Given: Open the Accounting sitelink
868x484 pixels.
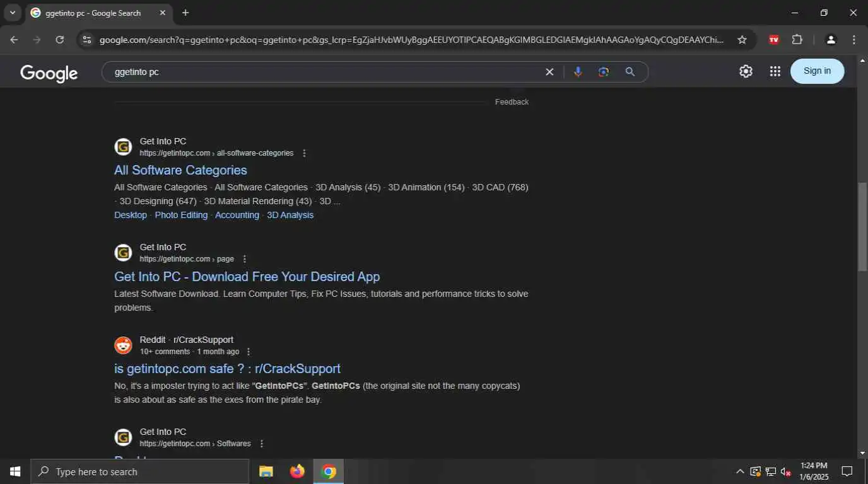Looking at the screenshot, I should point(237,215).
